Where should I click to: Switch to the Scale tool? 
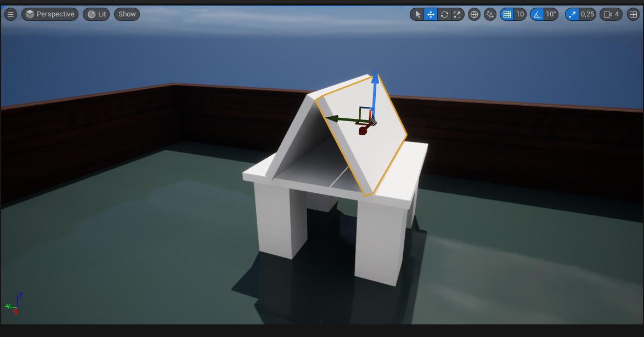point(457,14)
